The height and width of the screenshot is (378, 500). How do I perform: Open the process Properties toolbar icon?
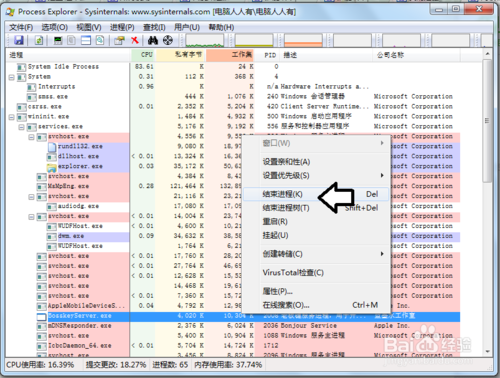pyautogui.click(x=119, y=41)
